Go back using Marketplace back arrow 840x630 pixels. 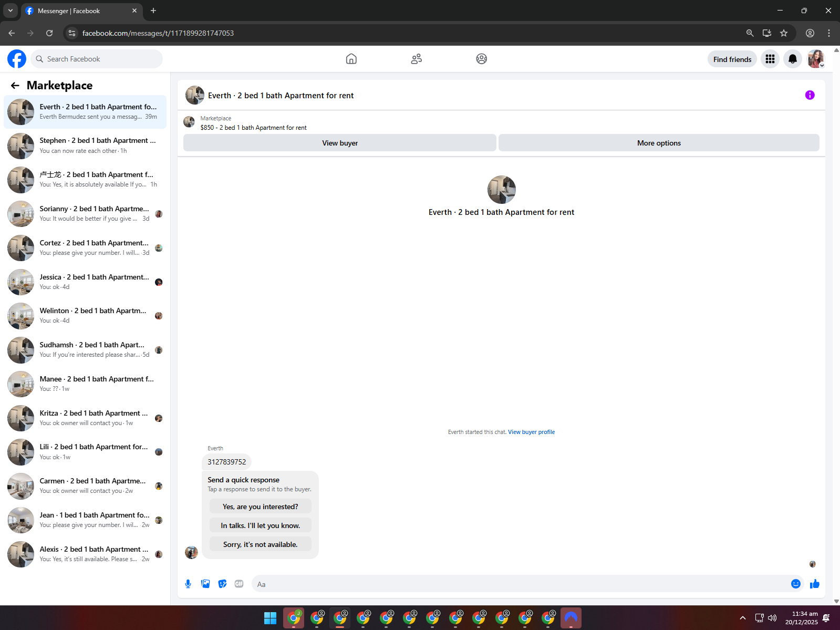[15, 85]
